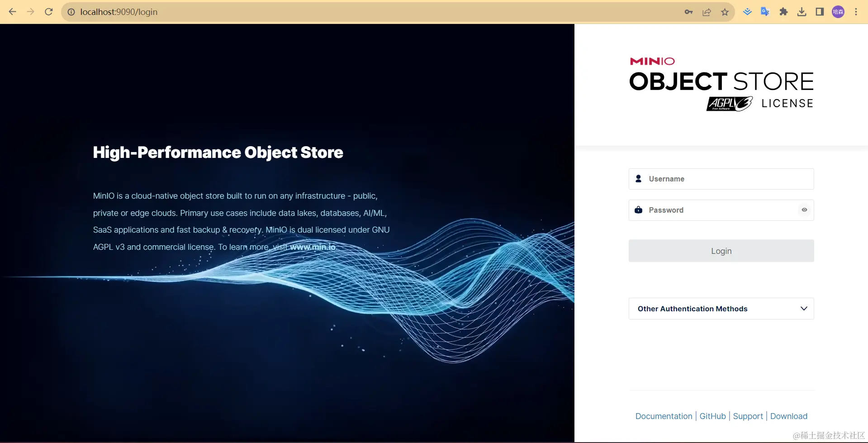This screenshot has height=443, width=868.
Task: Show browser downloads tray icon
Action: (802, 12)
